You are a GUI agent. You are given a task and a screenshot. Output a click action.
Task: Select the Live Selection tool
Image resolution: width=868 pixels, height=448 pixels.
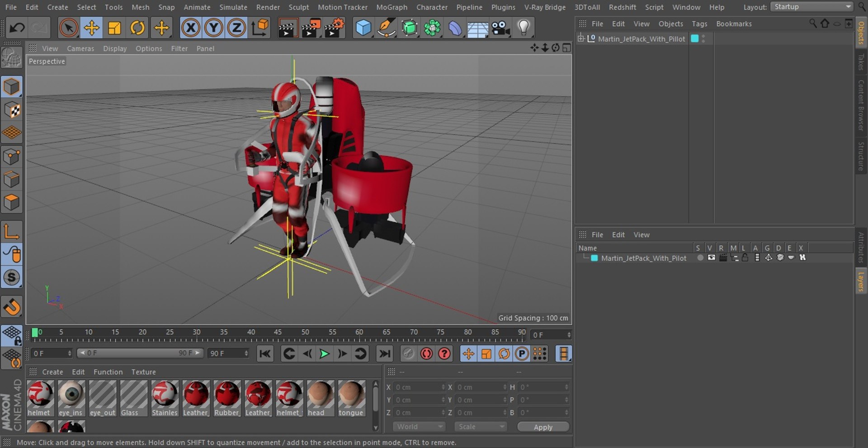coord(68,28)
